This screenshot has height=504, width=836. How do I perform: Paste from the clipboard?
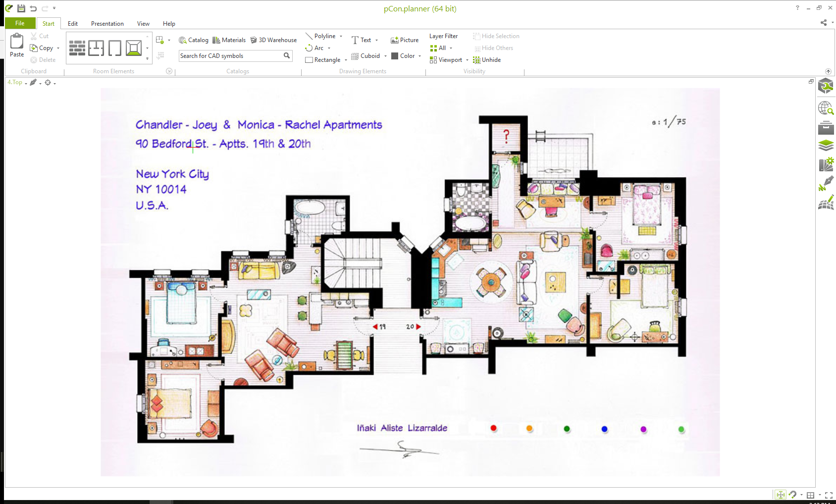(17, 45)
